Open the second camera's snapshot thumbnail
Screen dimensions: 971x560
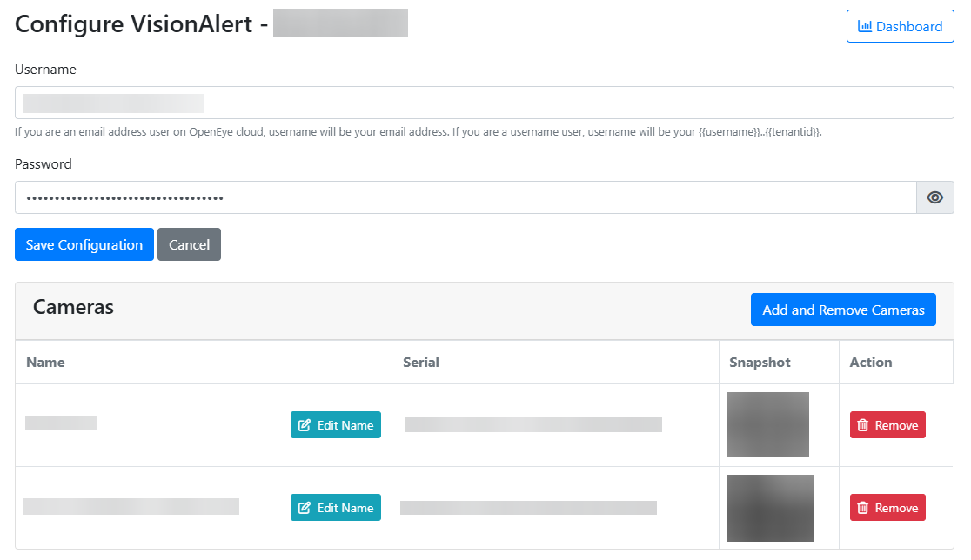(770, 508)
